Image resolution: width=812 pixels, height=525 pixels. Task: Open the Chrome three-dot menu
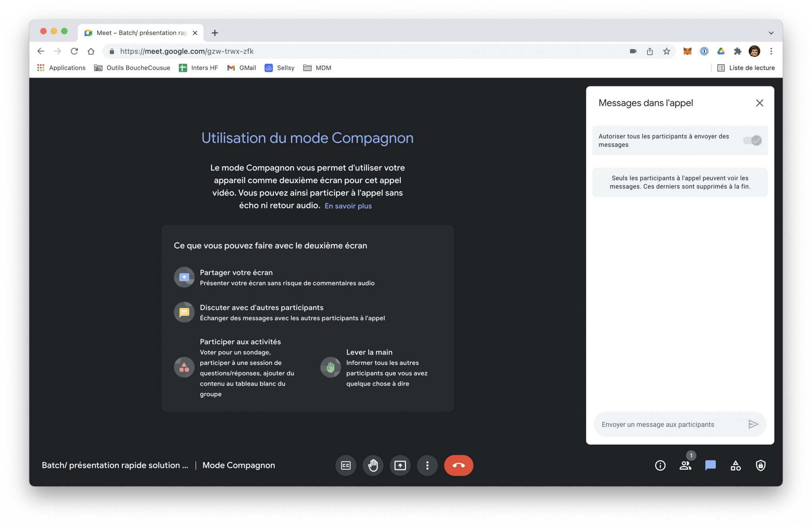[x=771, y=51]
